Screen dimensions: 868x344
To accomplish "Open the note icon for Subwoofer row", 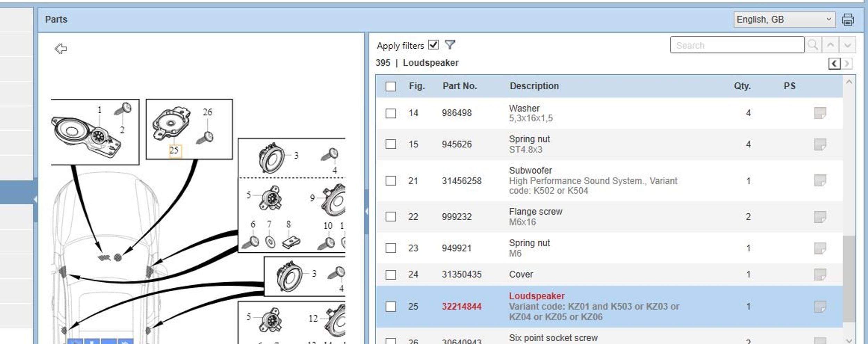I will [x=820, y=180].
